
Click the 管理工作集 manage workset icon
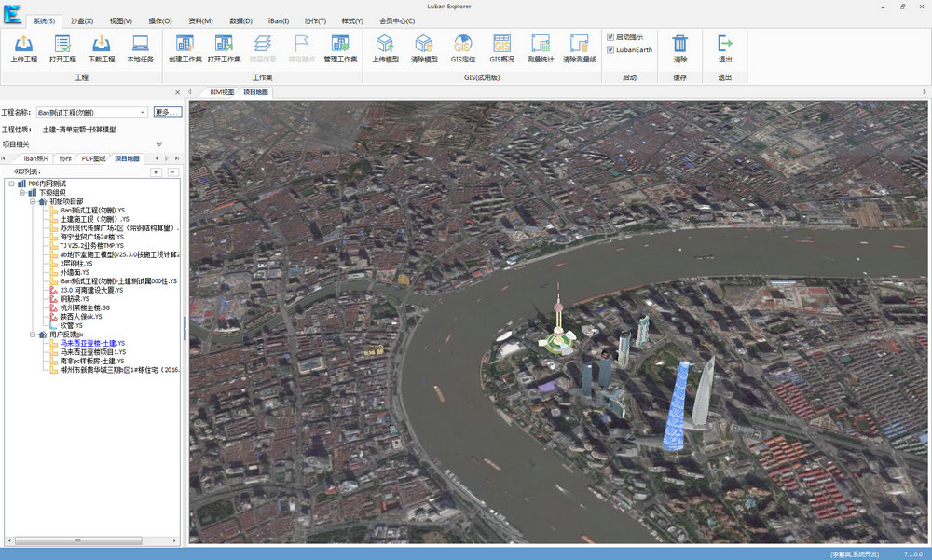click(340, 44)
